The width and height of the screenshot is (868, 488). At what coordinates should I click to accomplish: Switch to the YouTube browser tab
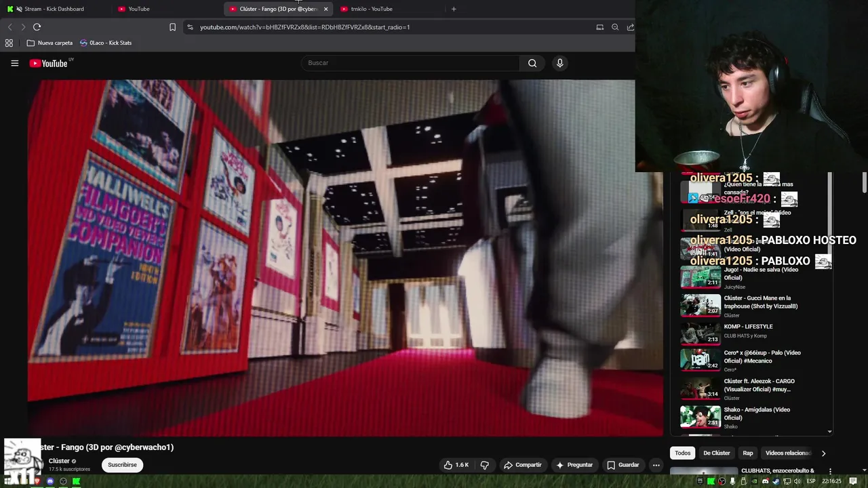[166, 9]
